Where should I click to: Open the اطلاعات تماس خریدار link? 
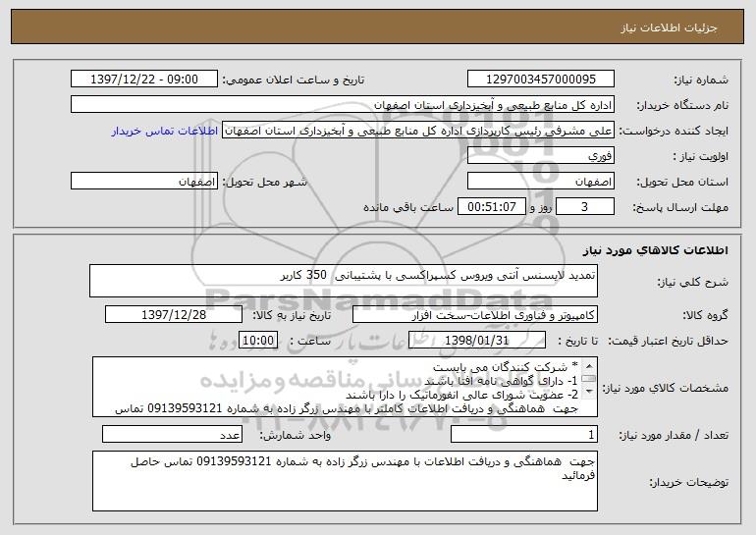pyautogui.click(x=164, y=132)
